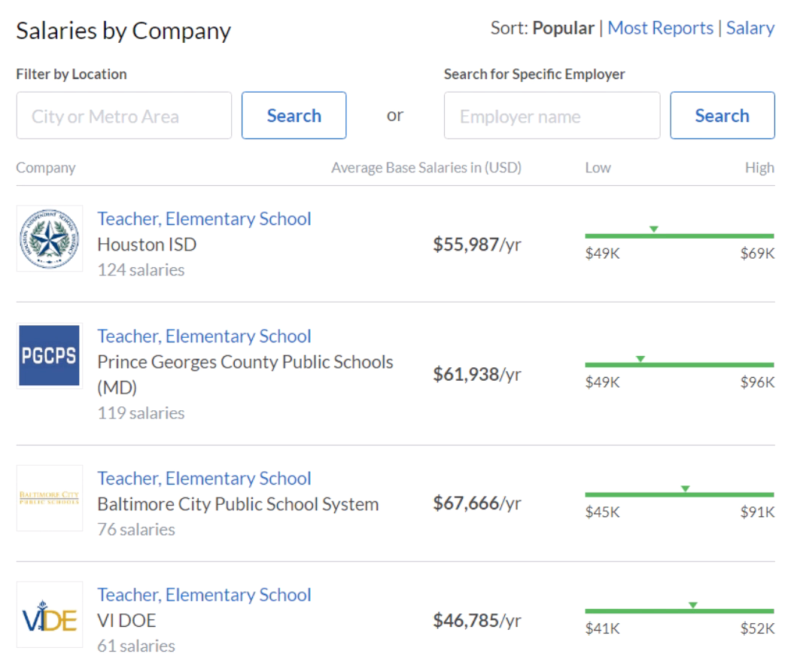791x672 pixels.
Task: Select the Popular sort option
Action: tap(563, 28)
